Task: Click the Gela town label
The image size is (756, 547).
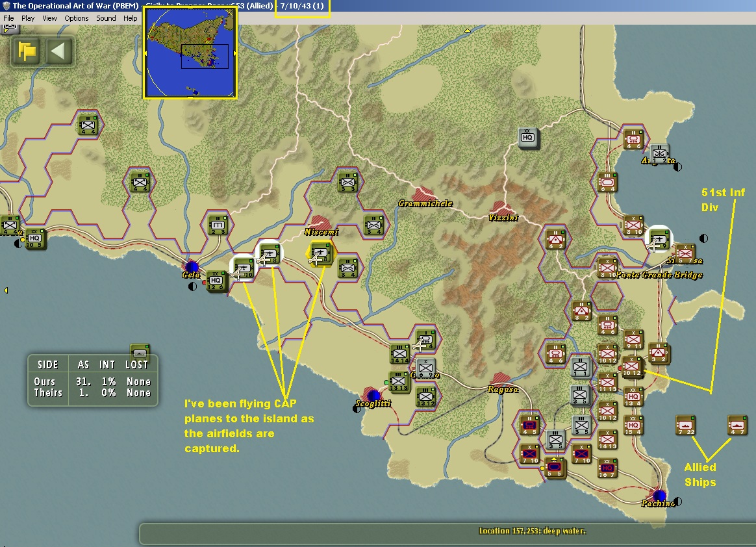Action: coord(191,275)
